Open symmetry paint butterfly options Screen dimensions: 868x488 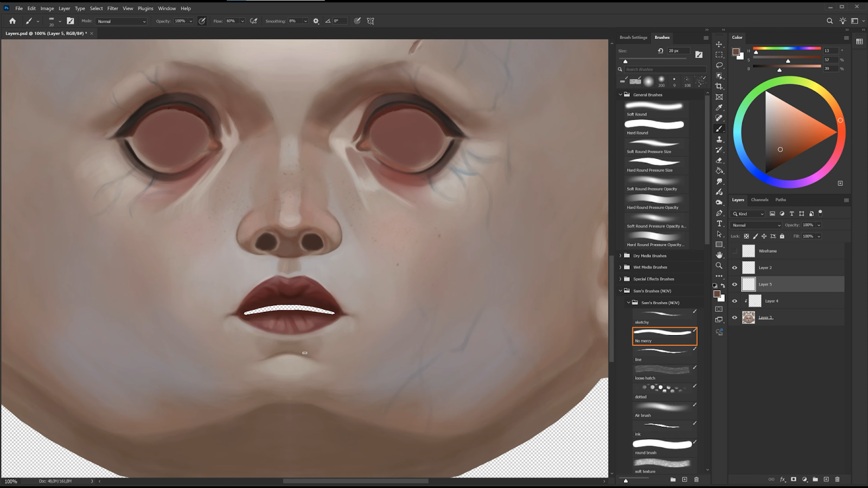371,21
